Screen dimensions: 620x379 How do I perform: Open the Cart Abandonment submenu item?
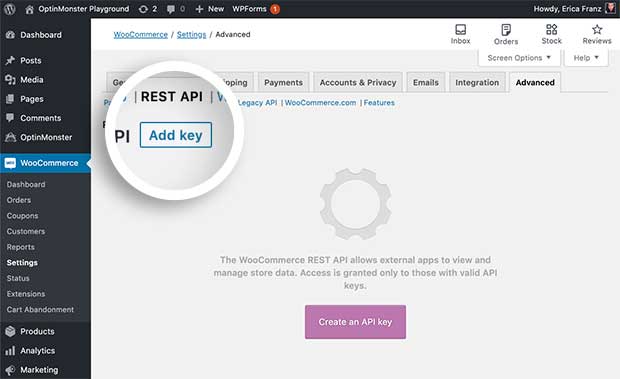click(x=40, y=309)
